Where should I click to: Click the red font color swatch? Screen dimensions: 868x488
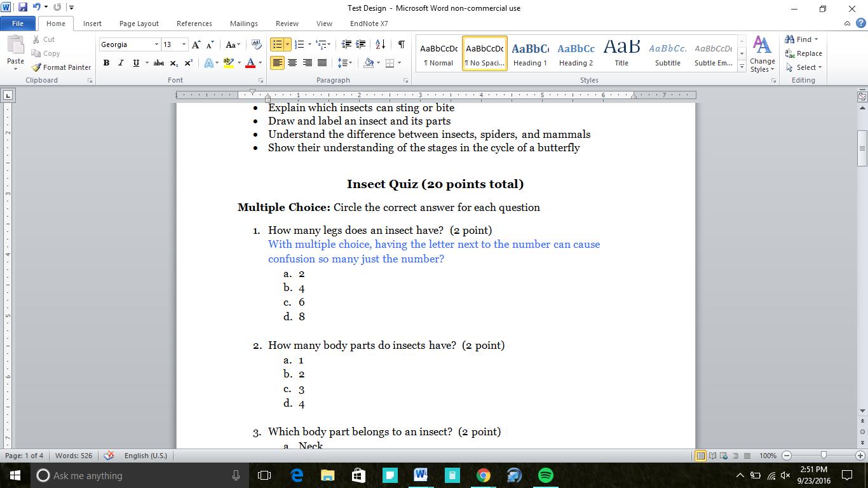coord(250,63)
